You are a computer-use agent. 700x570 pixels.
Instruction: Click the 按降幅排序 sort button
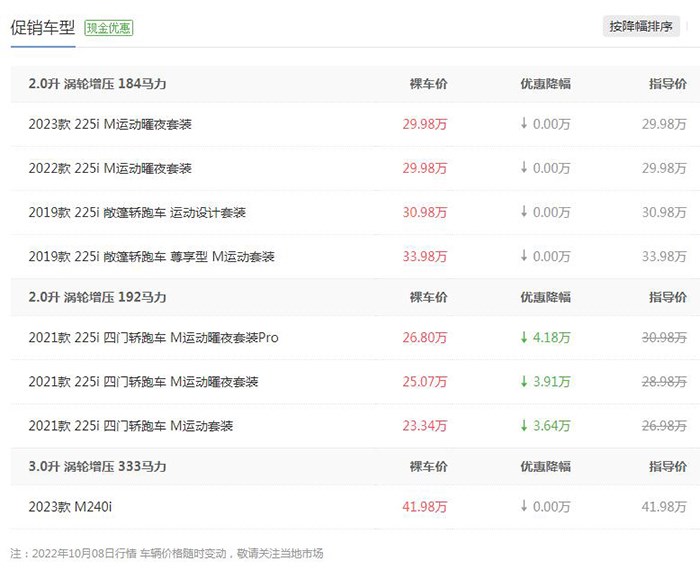(641, 27)
